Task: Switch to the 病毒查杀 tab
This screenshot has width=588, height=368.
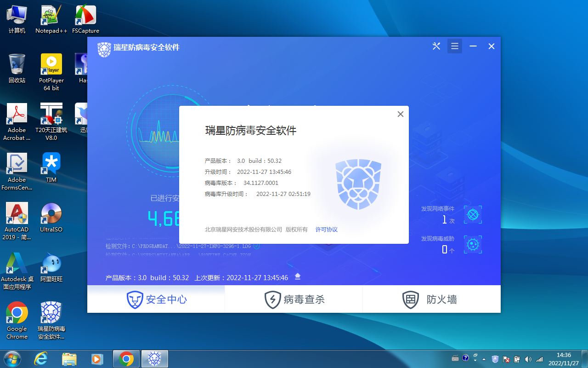Action: pos(294,299)
